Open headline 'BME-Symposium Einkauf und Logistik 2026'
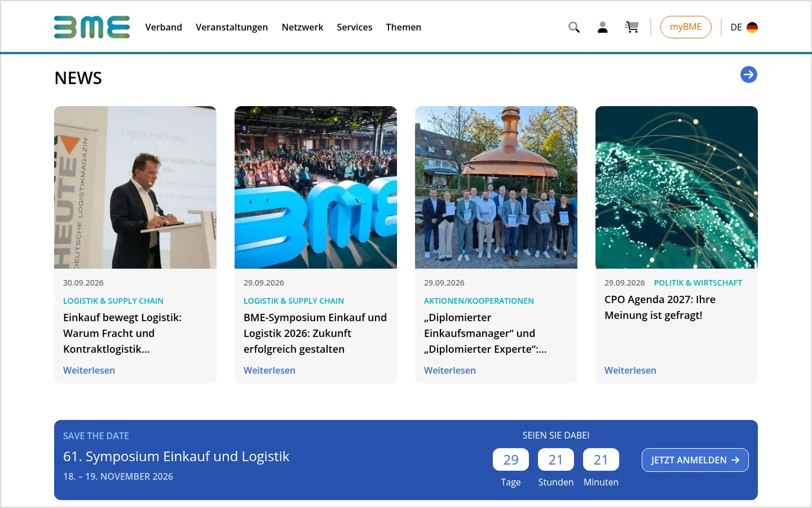The image size is (812, 508). click(x=315, y=333)
